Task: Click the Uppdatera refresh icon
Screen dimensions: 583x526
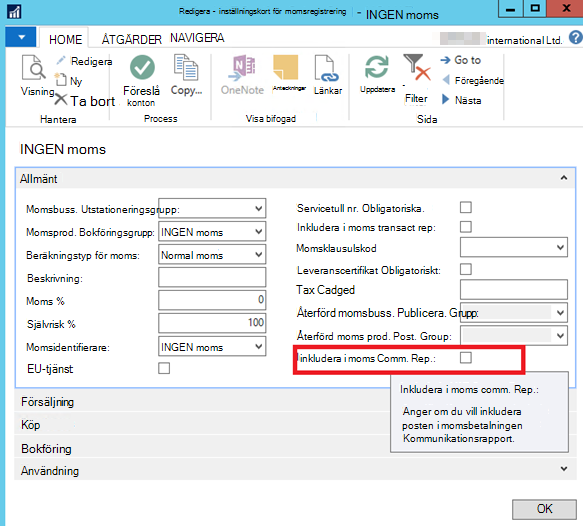Action: click(x=377, y=67)
